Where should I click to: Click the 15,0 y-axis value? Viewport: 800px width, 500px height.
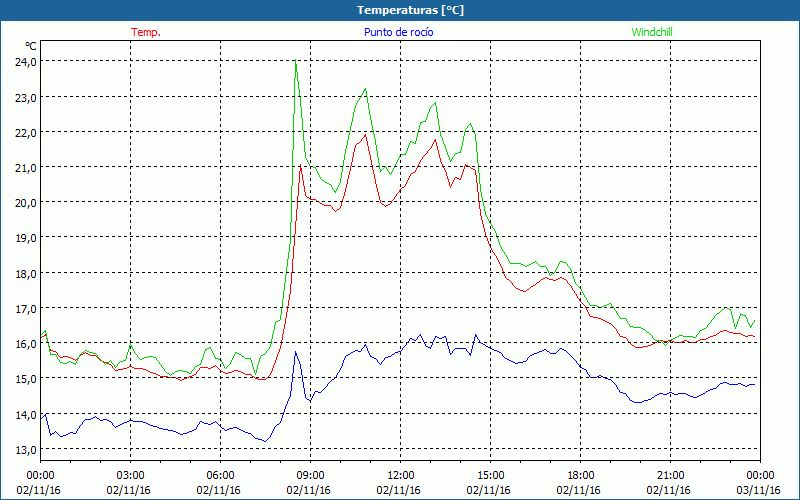click(25, 379)
